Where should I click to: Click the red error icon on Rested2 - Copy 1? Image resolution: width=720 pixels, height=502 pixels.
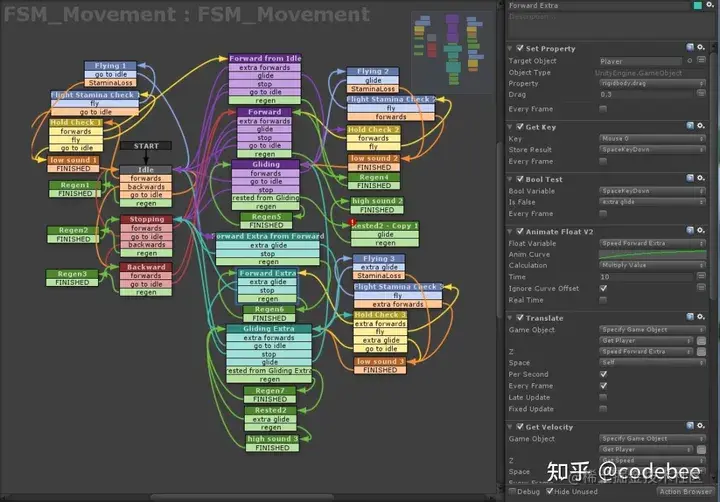click(353, 222)
